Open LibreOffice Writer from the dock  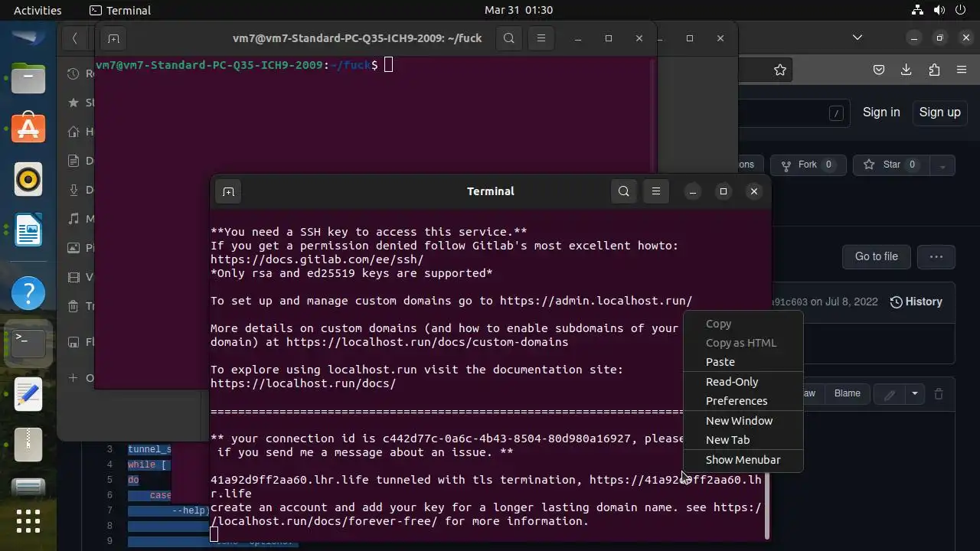(28, 230)
